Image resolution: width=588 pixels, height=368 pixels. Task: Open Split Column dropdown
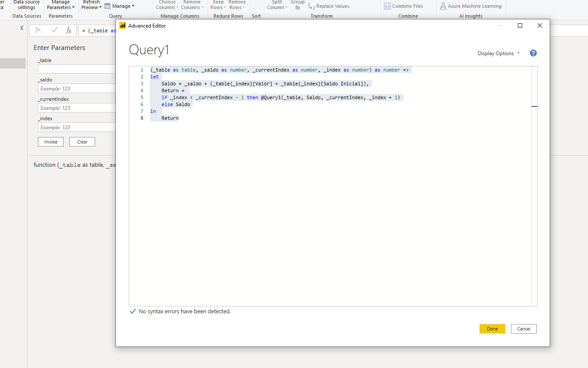pos(277,5)
